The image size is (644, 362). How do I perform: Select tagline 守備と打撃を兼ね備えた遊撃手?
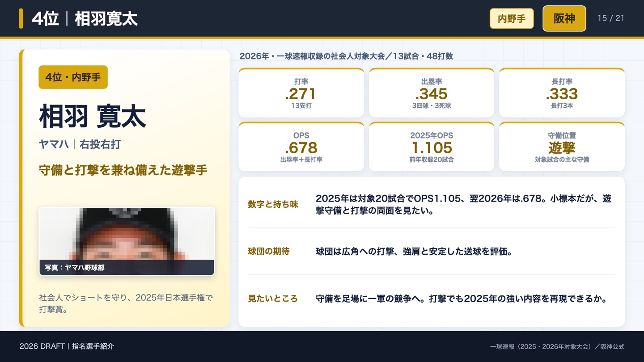(123, 170)
